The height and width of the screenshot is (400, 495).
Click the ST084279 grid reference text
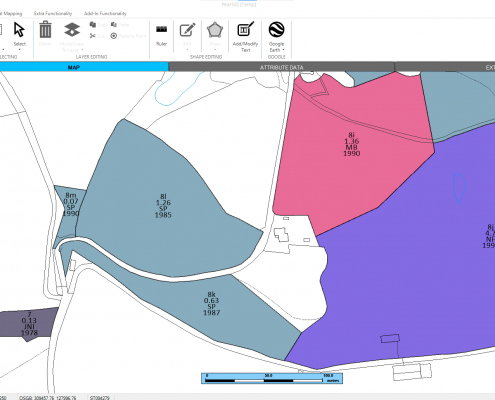tap(100, 398)
